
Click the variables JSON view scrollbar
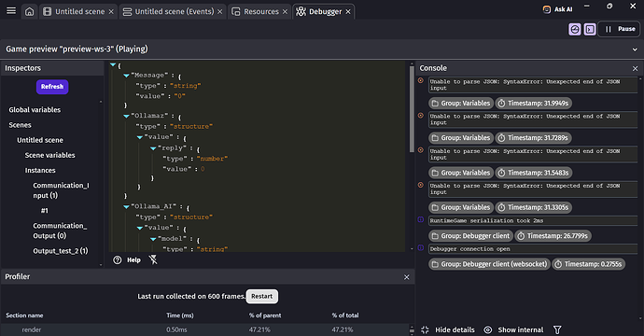click(412, 109)
